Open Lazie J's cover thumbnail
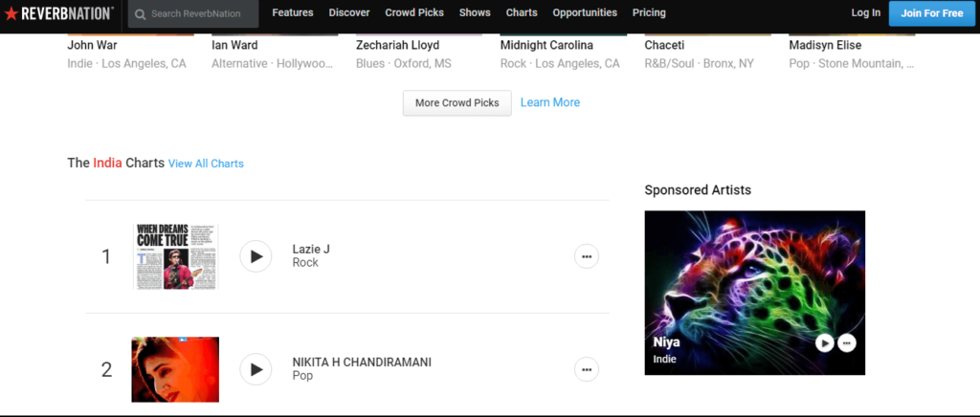The height and width of the screenshot is (417, 980). click(176, 256)
